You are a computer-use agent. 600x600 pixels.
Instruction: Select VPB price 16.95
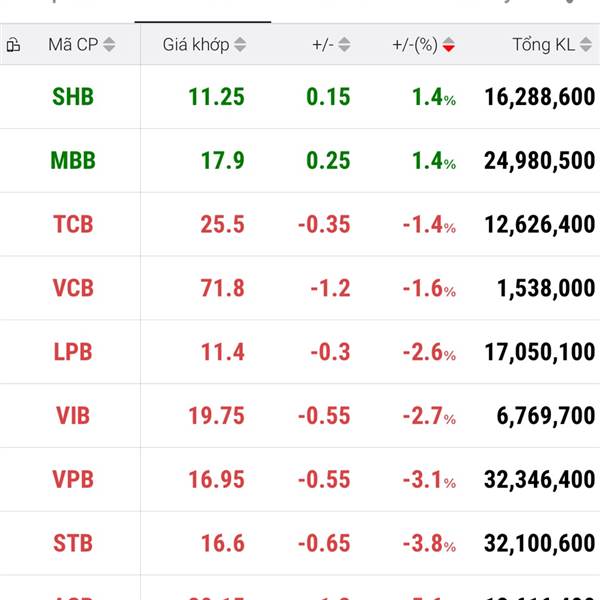(217, 479)
